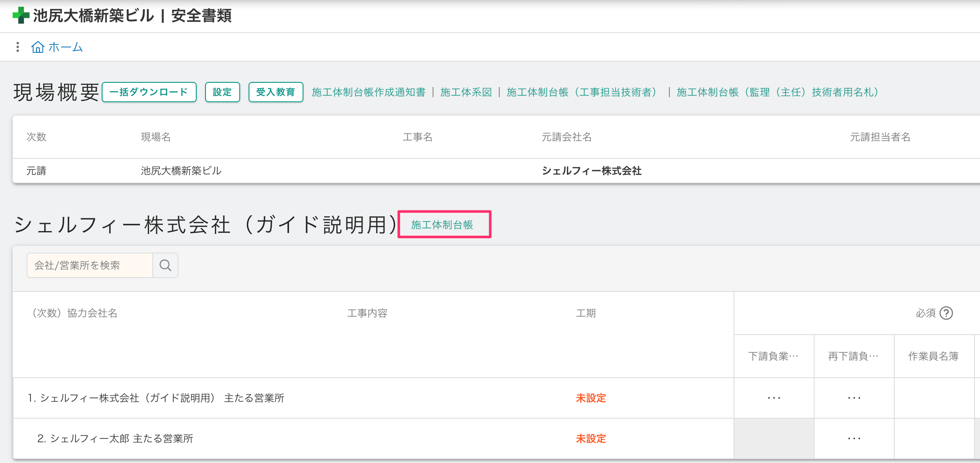Click the highlighted 施工体制台帳 link
The width and height of the screenshot is (980, 463).
442,225
